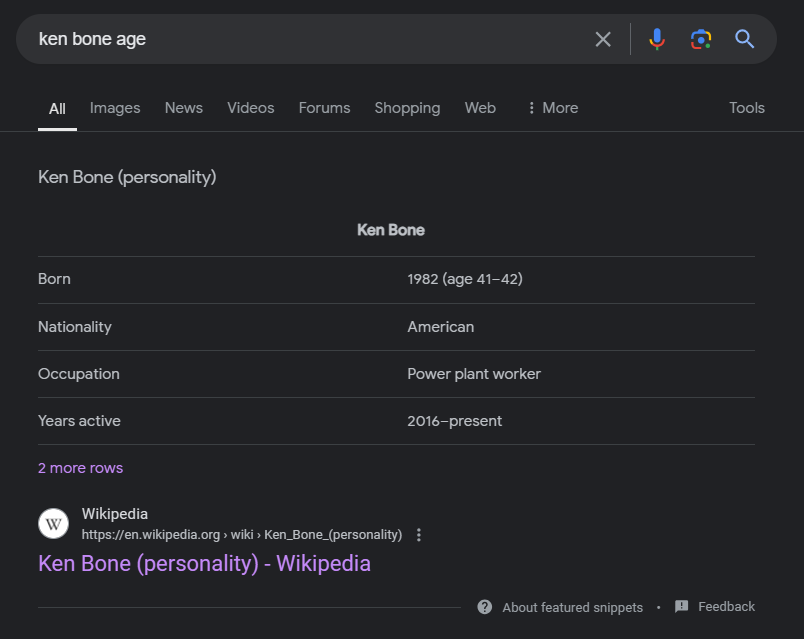Select the '1982 (age 41–42)' value
The image size is (804, 639).
(x=465, y=279)
